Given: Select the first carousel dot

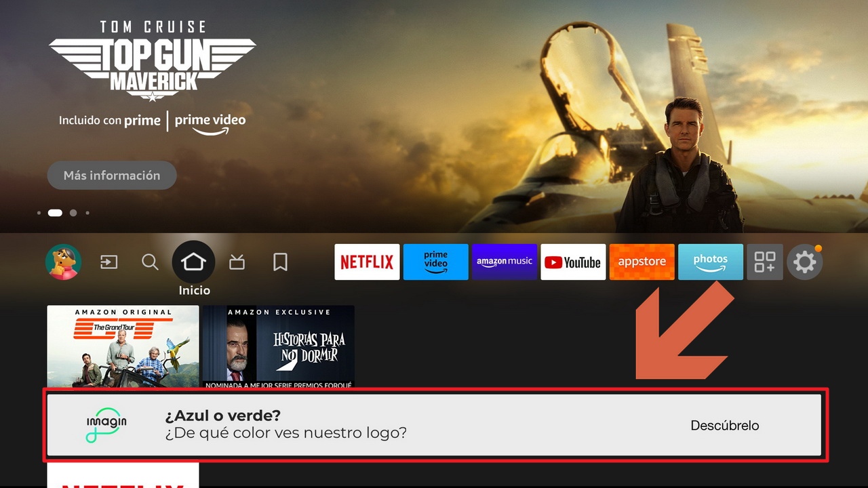Looking at the screenshot, I should click(39, 213).
